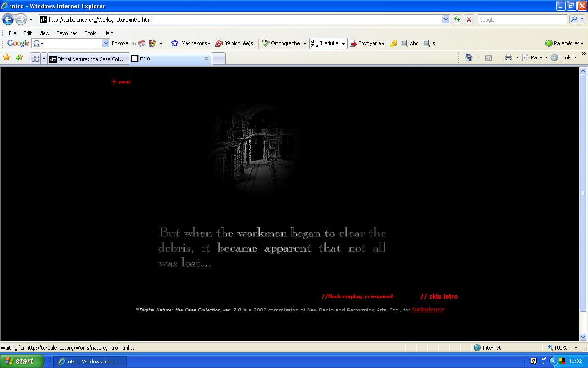Click the // skip intro link

[x=439, y=296]
